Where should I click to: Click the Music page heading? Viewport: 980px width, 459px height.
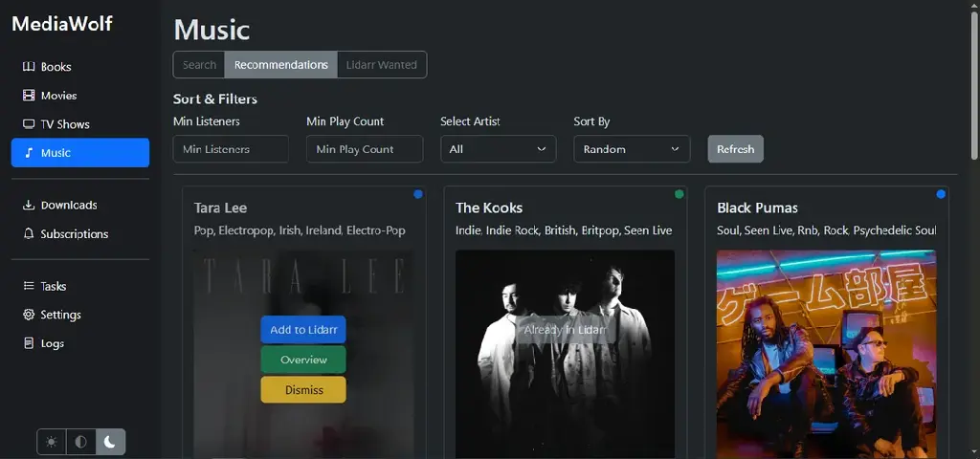coord(212,30)
